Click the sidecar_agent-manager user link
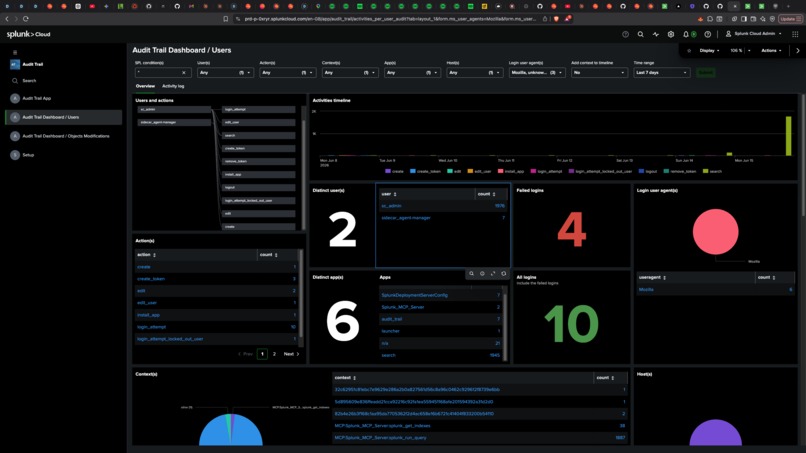806x453 pixels. click(406, 218)
